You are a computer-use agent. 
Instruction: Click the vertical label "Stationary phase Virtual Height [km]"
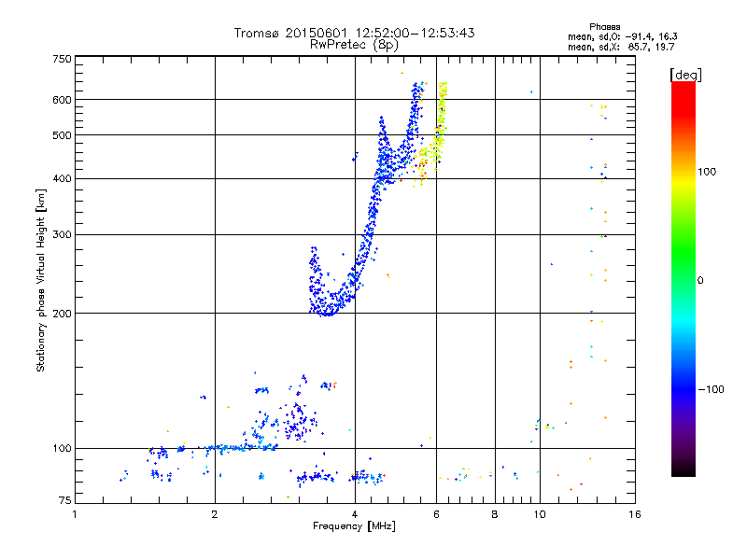point(41,280)
